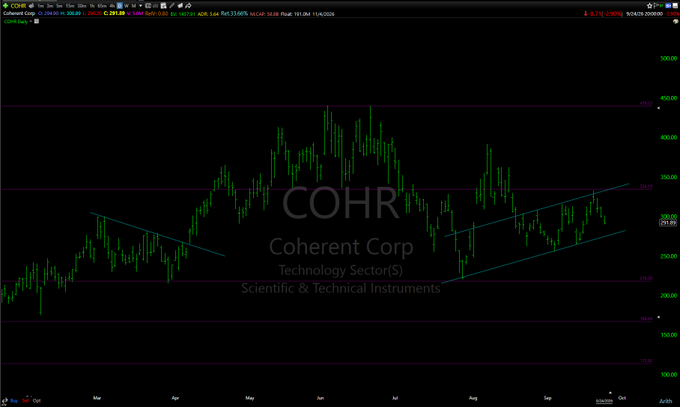Click the Oct label on time axis
The image size is (680, 407).
tap(622, 398)
